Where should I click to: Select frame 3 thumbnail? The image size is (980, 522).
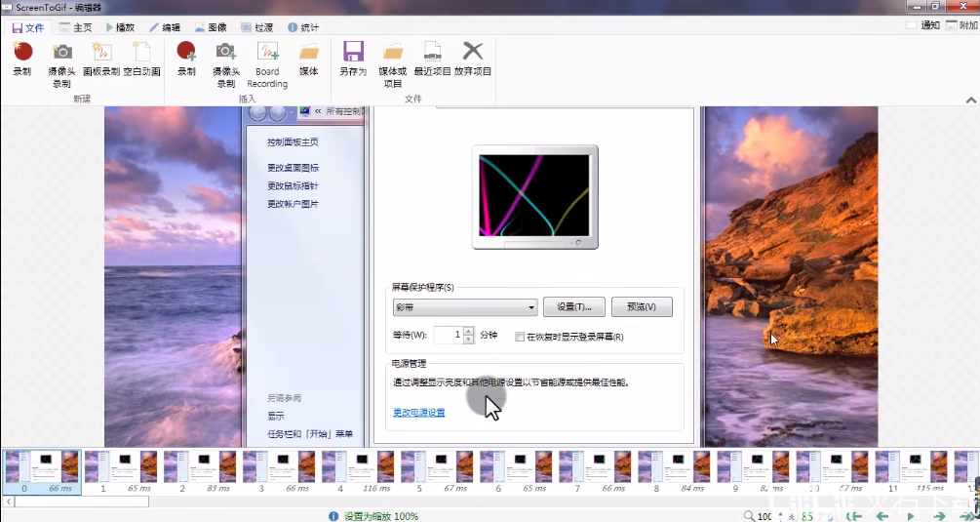279,472
